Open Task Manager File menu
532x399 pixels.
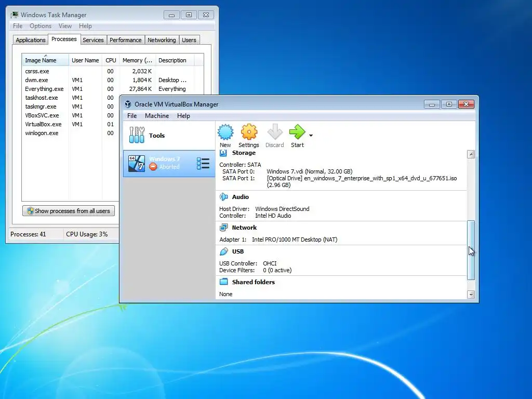coord(18,26)
